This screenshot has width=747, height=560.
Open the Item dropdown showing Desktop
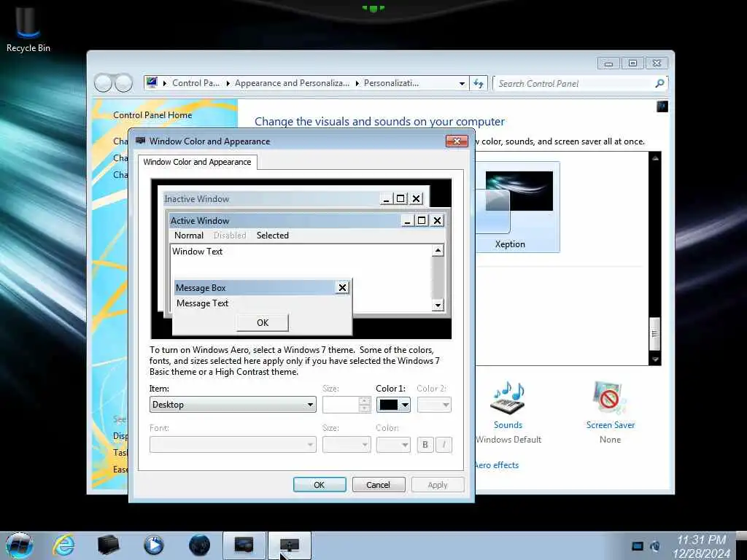point(233,404)
